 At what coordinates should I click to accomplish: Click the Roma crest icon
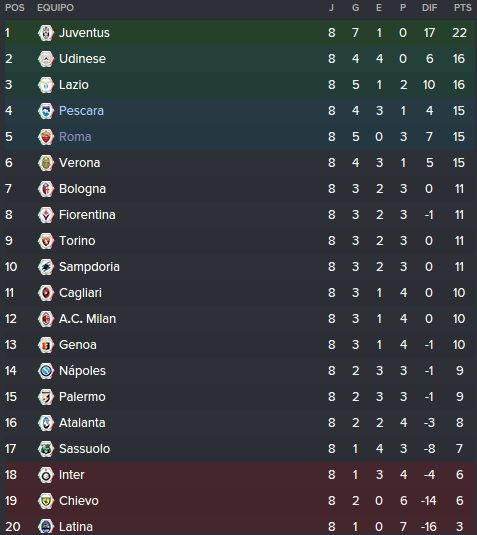coord(46,137)
